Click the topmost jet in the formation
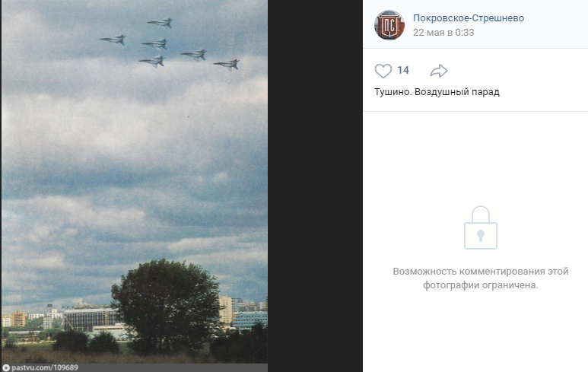Screen dimensions: 588x372 pyautogui.click(x=161, y=23)
